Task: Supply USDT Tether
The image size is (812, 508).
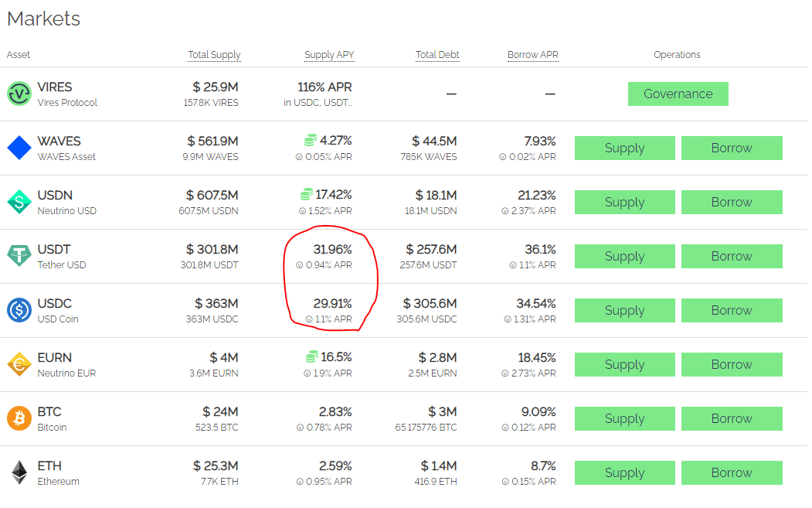Action: pos(624,256)
